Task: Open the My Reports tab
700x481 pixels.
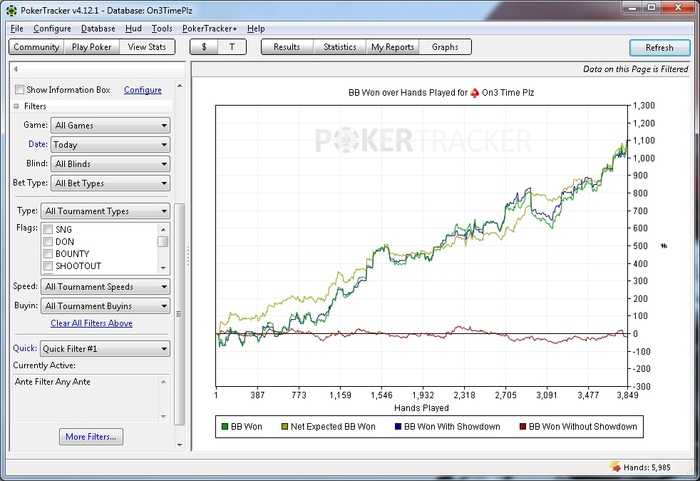Action: point(392,47)
